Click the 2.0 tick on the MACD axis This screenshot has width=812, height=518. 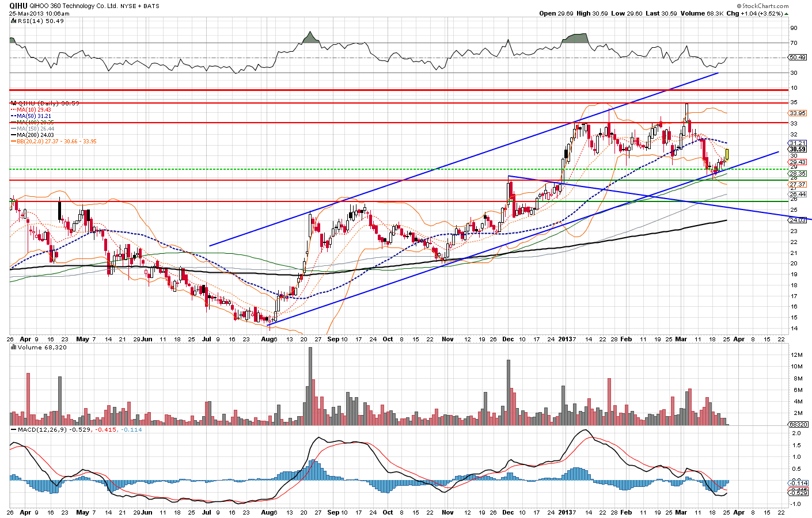pos(796,433)
